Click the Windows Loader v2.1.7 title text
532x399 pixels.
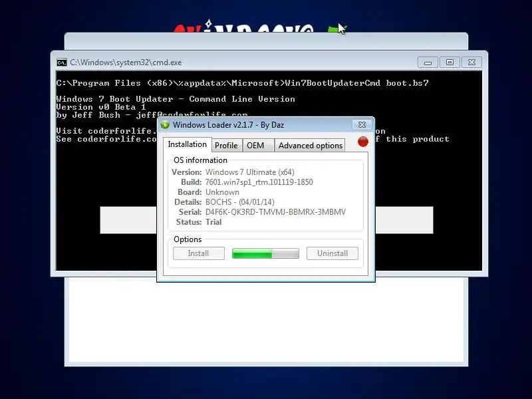click(x=228, y=125)
